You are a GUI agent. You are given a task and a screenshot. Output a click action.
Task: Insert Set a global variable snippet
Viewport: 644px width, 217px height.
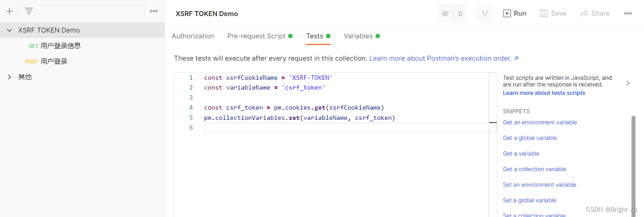coord(529,201)
